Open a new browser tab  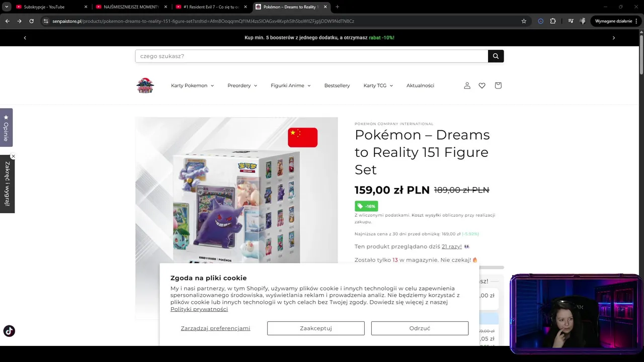[x=337, y=7]
